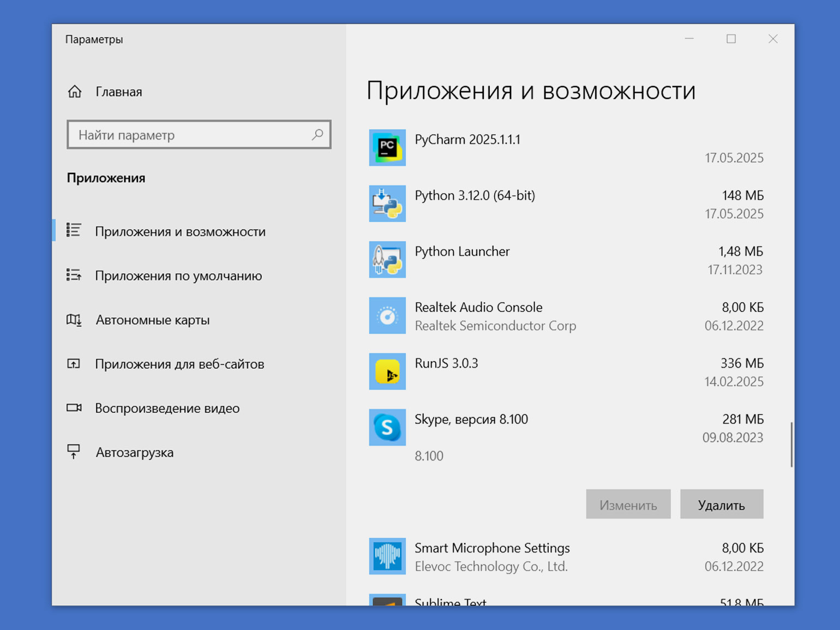This screenshot has height=630, width=840.
Task: Click the Smart Microphone Settings icon
Action: click(x=387, y=556)
